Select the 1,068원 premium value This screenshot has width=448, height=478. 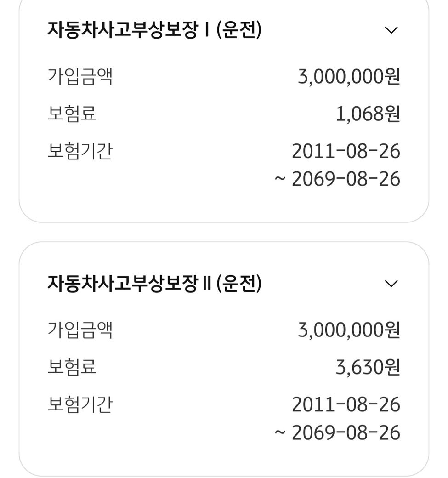368,114
